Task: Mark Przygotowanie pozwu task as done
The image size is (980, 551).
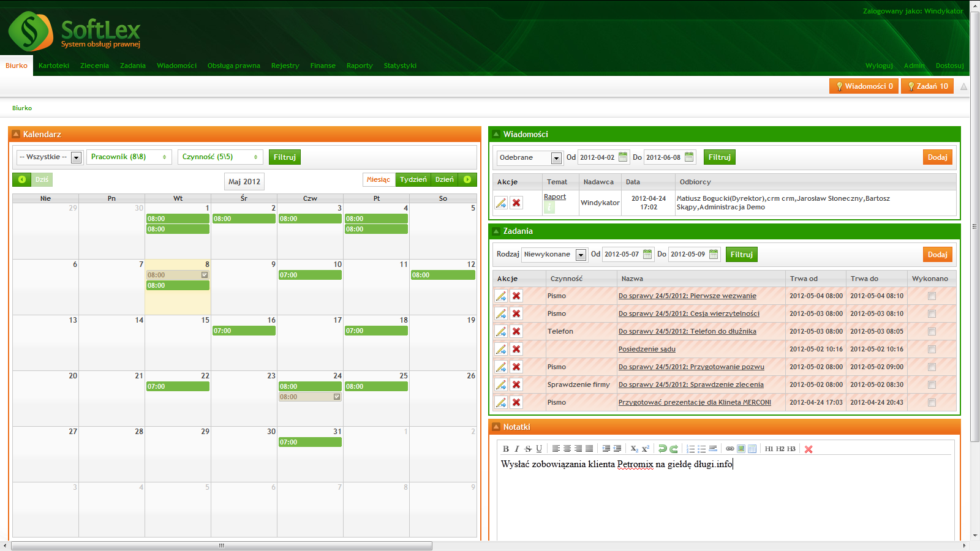Action: 932,367
